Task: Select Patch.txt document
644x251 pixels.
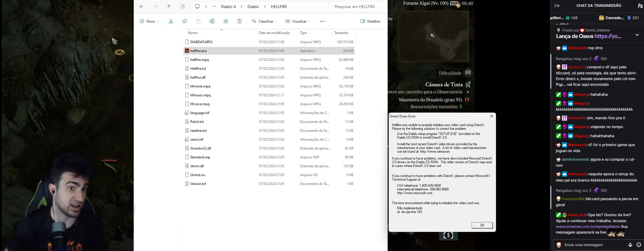Action: point(269,121)
